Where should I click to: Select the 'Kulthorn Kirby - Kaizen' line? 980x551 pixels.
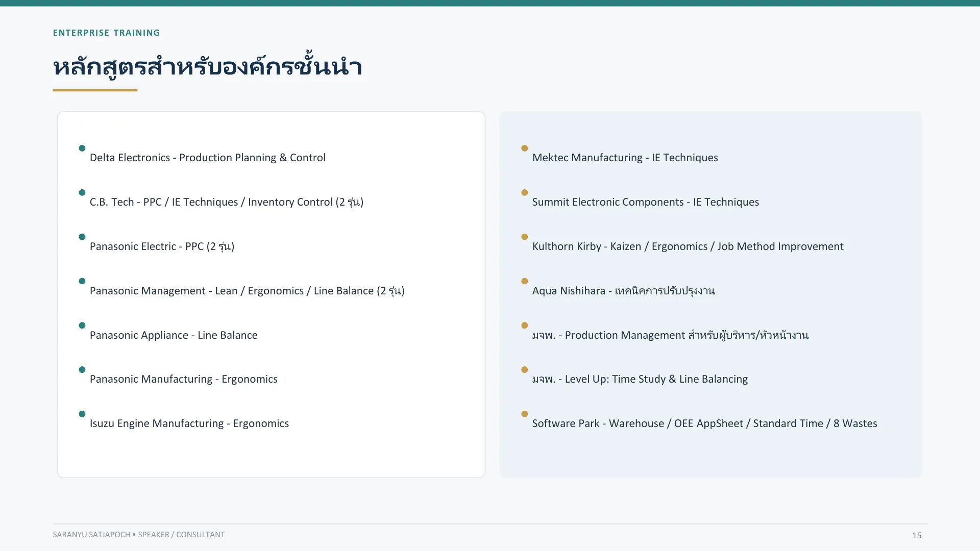pos(688,246)
